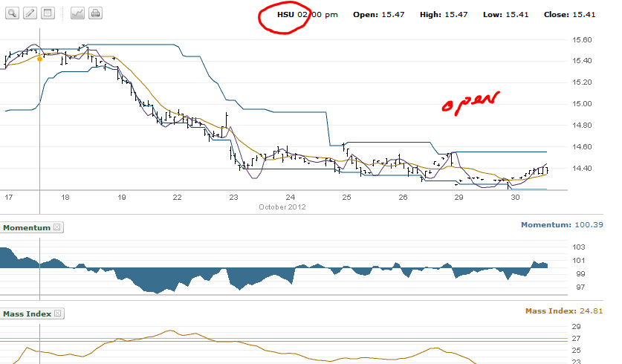Click date label 18 on axis
Viewport: 622px width, 364px height.
tap(65, 197)
